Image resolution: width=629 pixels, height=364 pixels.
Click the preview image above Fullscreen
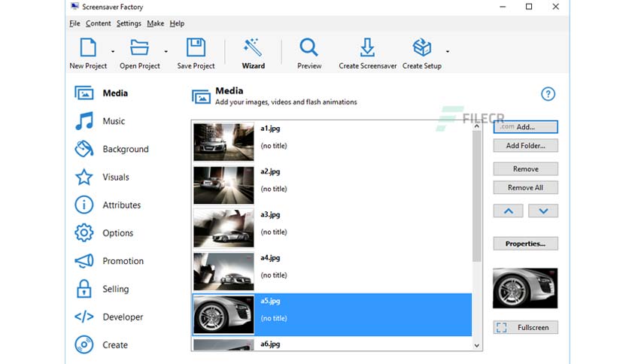[x=525, y=288]
